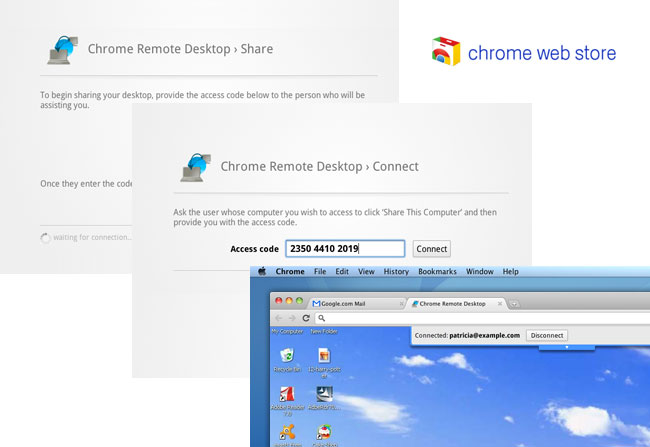Click the patricia@example.com connected address
The image size is (650, 447).
pyautogui.click(x=485, y=335)
